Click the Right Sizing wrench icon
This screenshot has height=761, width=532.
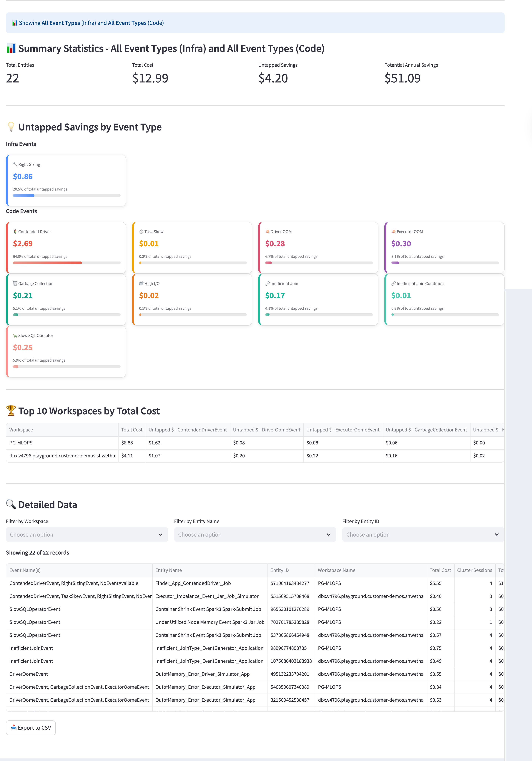(15, 164)
